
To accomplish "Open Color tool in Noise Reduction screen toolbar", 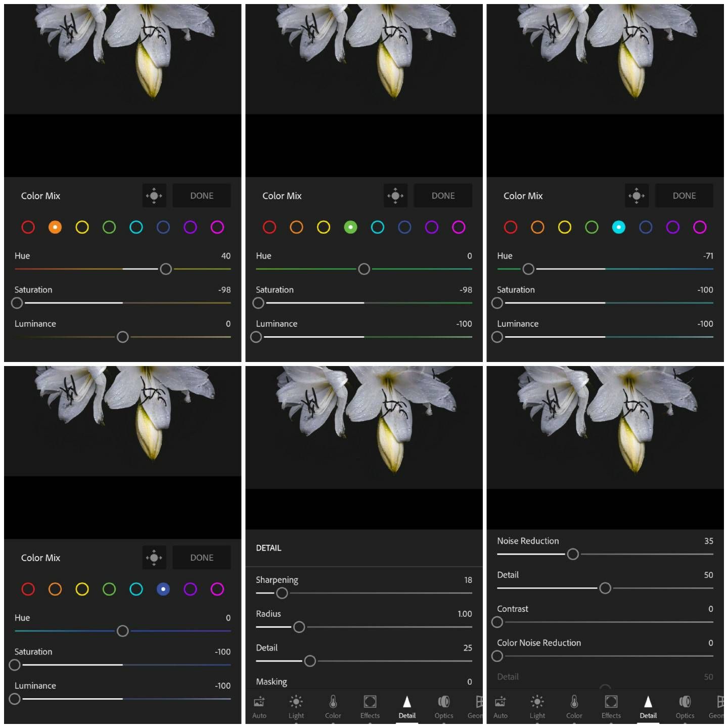I will point(574,706).
